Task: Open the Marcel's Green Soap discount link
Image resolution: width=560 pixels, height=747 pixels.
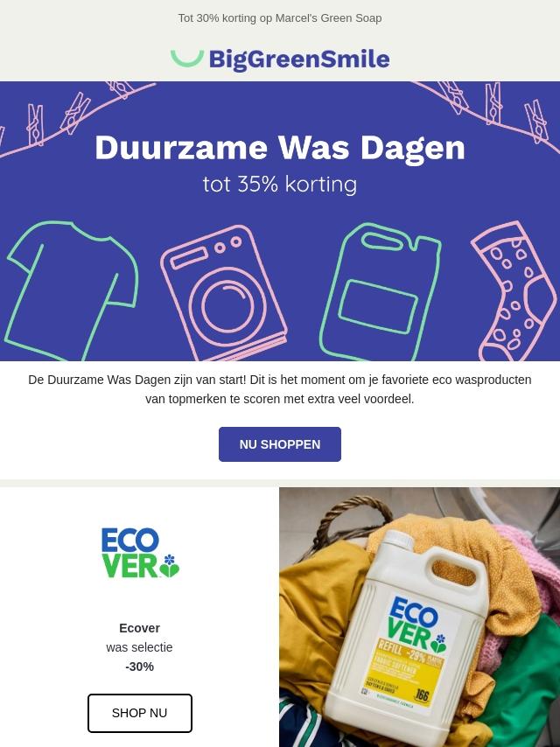Action: 280,18
